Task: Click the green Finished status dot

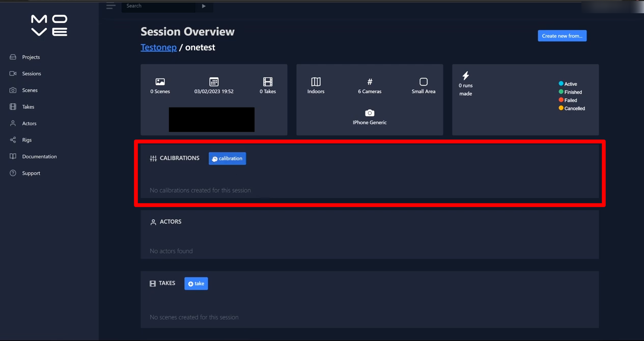Action: click(561, 92)
